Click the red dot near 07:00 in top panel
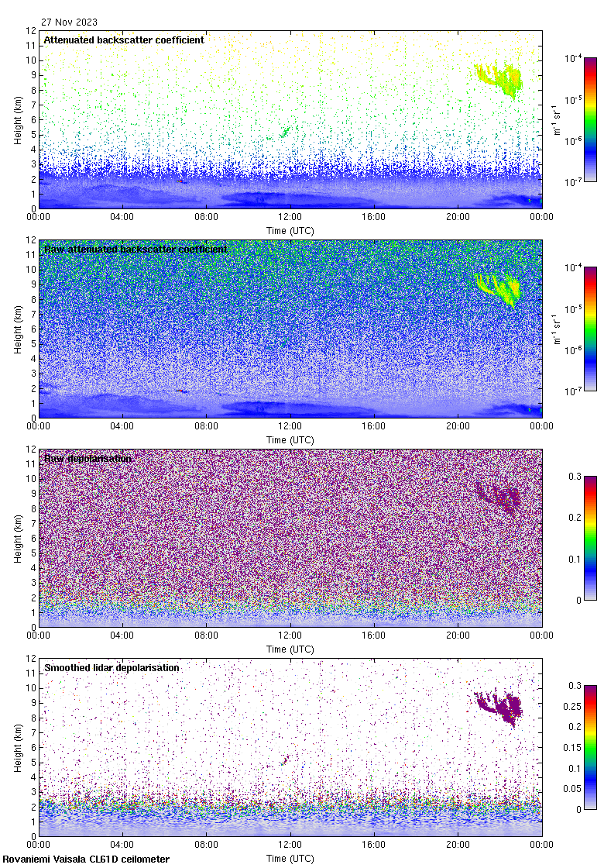Image resolution: width=604 pixels, height=868 pixels. coord(181,181)
